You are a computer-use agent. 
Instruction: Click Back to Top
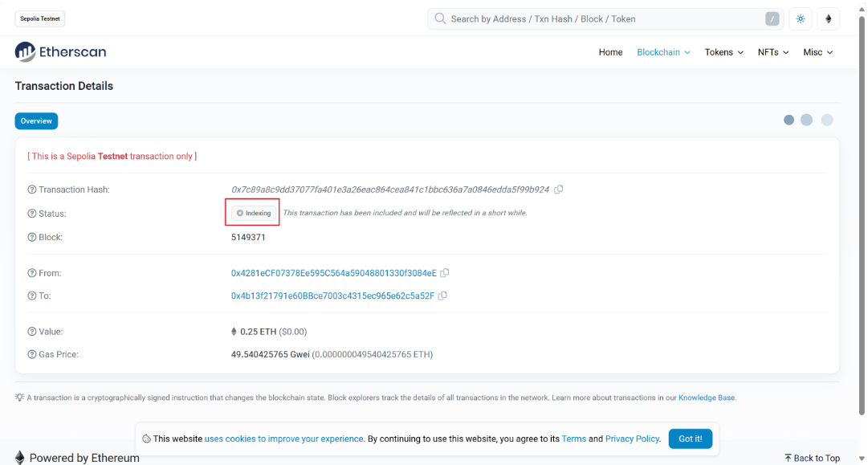(x=812, y=458)
